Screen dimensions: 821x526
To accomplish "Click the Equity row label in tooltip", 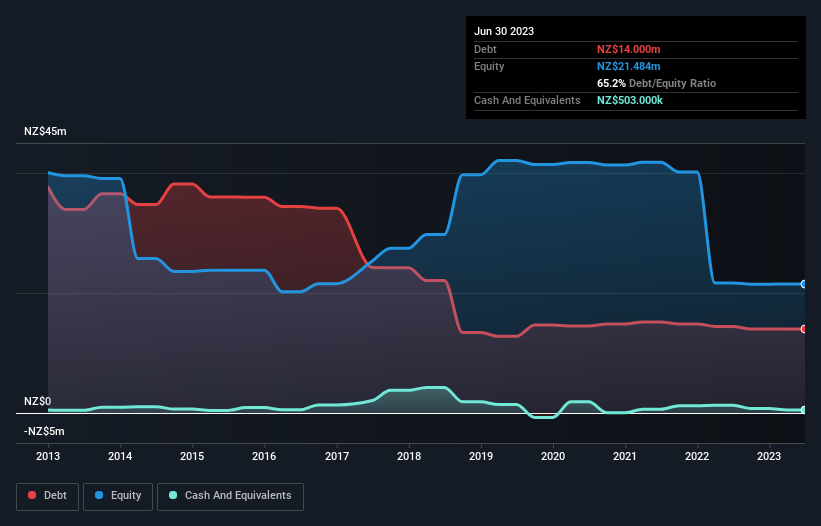I will 489,66.
